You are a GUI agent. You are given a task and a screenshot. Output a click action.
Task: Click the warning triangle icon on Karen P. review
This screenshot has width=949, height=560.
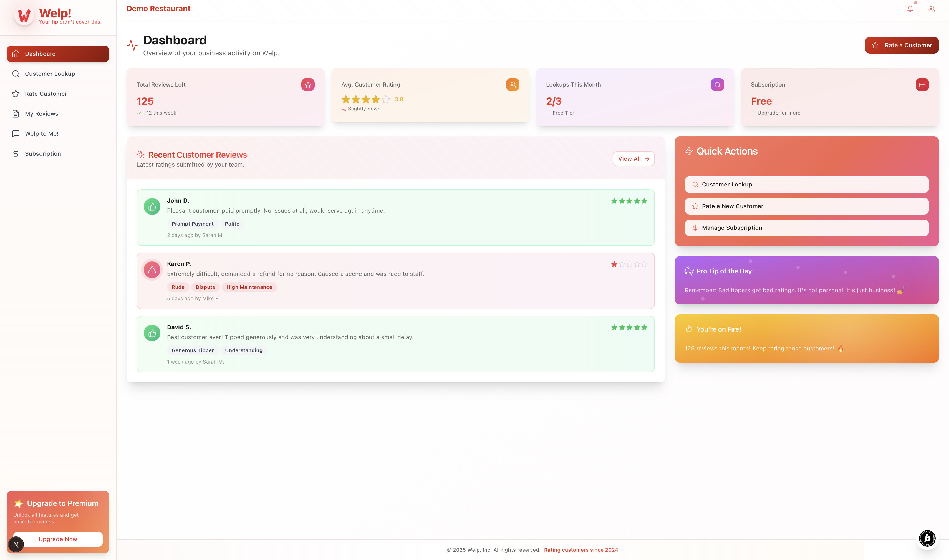pos(152,270)
